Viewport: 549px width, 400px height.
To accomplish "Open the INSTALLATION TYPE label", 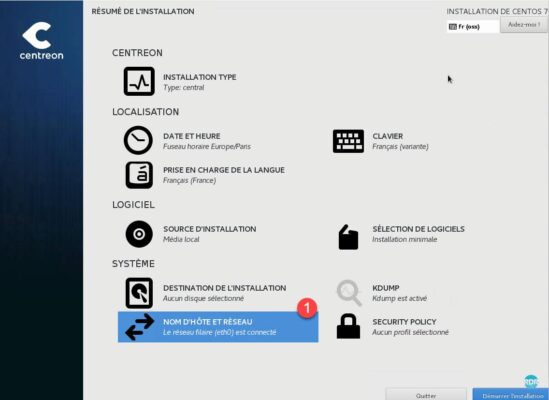I will [200, 77].
